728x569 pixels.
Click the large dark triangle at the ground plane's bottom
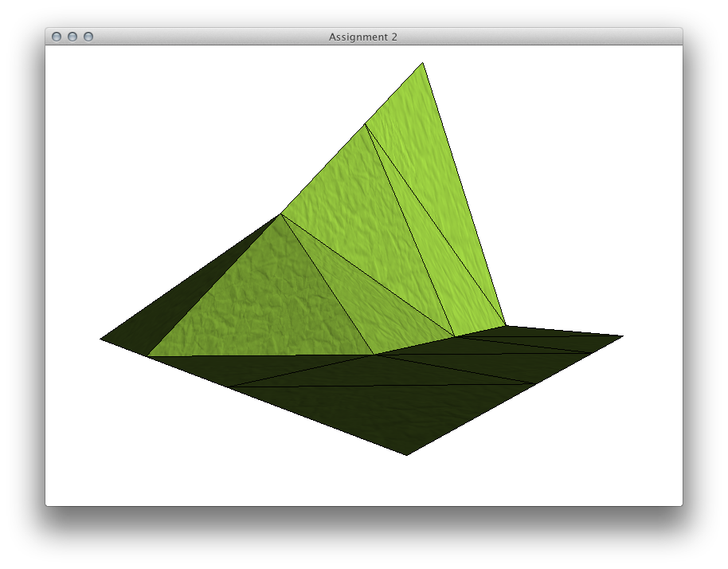pos(390,410)
